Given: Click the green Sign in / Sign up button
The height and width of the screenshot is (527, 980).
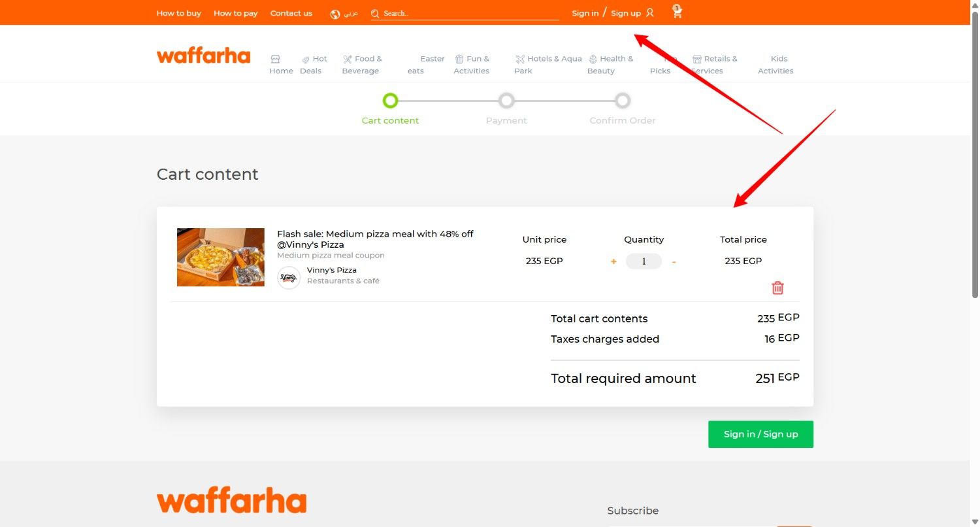Looking at the screenshot, I should click(x=760, y=434).
